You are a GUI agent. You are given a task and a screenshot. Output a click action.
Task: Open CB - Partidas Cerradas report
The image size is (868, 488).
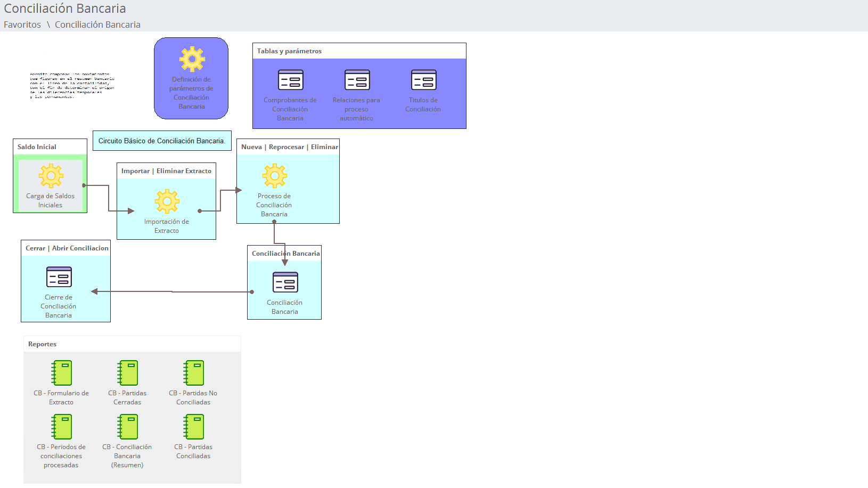(128, 373)
